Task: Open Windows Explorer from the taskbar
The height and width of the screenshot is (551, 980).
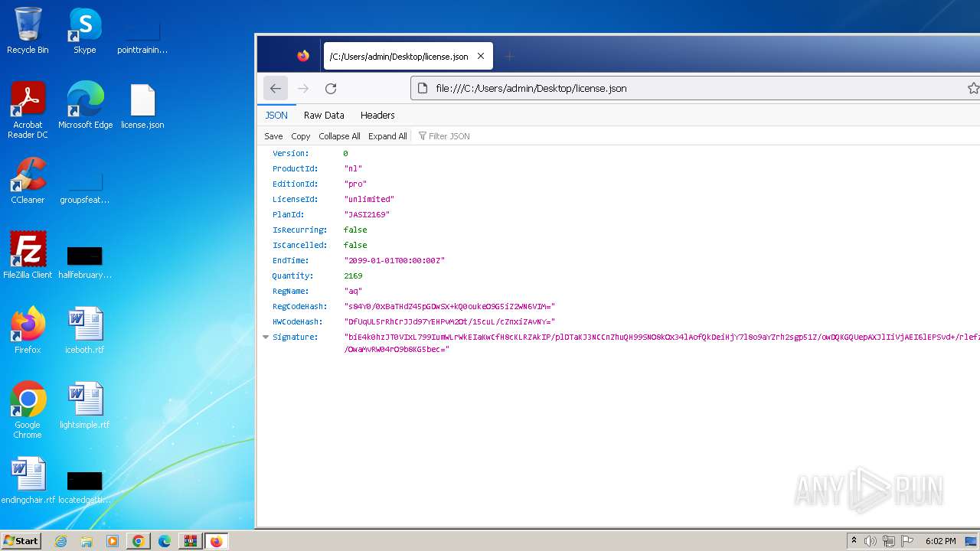Action: pos(87,541)
